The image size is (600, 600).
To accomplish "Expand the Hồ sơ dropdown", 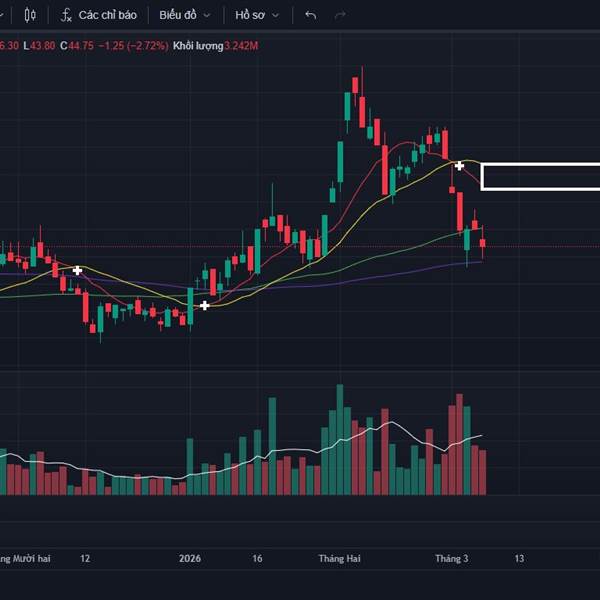I will (257, 15).
